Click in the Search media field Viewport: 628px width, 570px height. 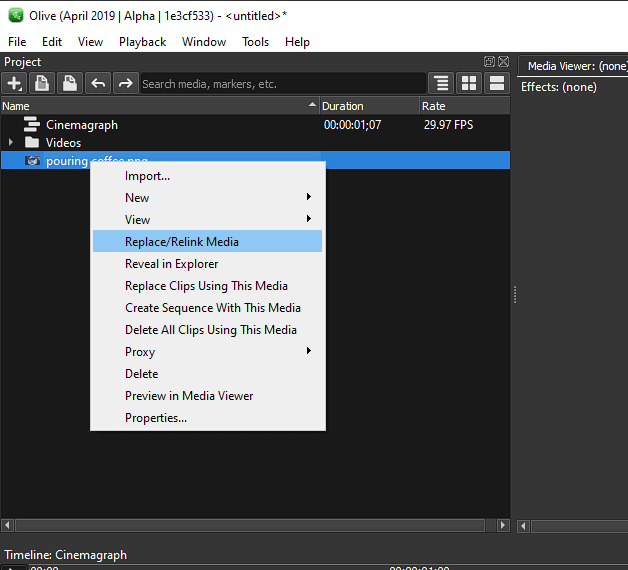282,84
